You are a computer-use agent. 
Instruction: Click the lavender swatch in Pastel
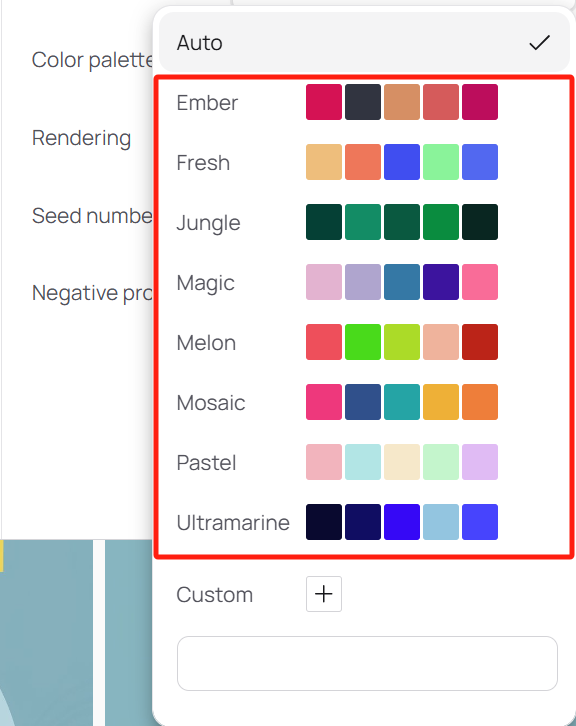480,462
